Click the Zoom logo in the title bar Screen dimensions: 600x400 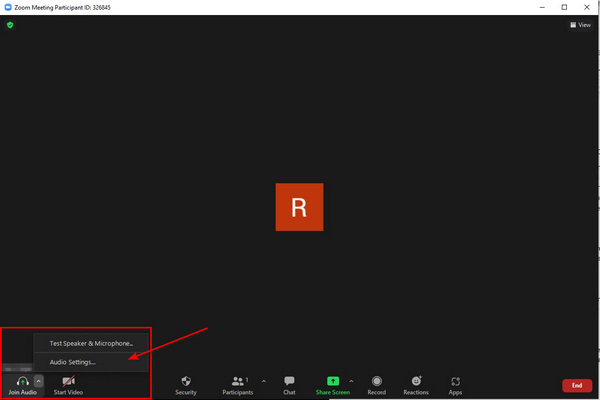(x=8, y=7)
